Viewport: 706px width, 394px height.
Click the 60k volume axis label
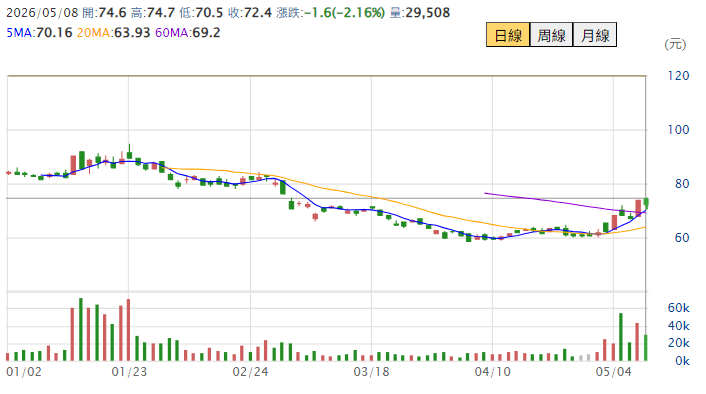click(679, 308)
